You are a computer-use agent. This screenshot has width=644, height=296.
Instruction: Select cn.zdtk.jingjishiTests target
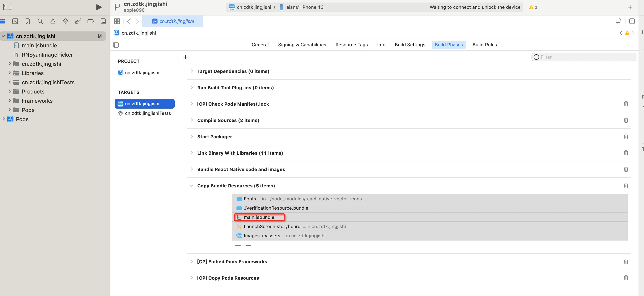click(x=148, y=113)
